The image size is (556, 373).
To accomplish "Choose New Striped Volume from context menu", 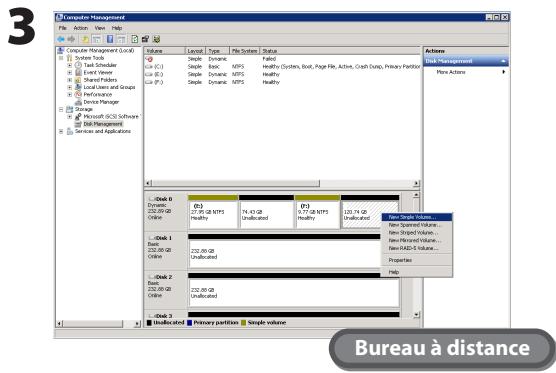I will 417,233.
